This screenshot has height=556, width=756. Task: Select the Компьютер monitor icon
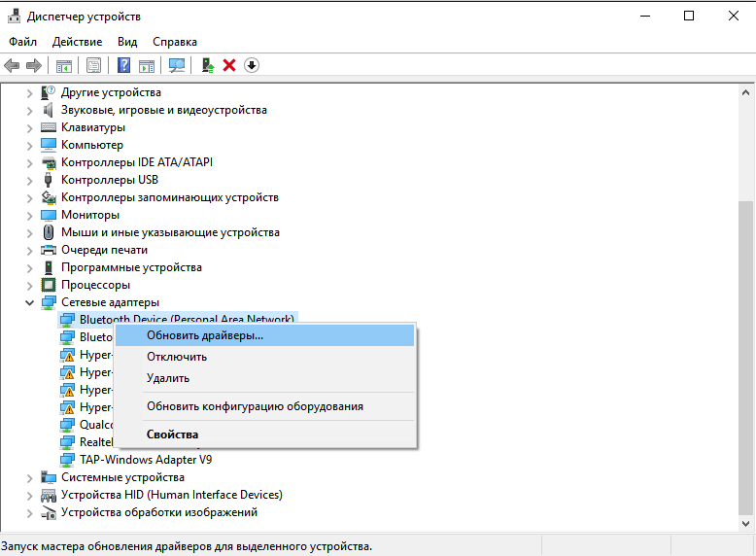[49, 145]
